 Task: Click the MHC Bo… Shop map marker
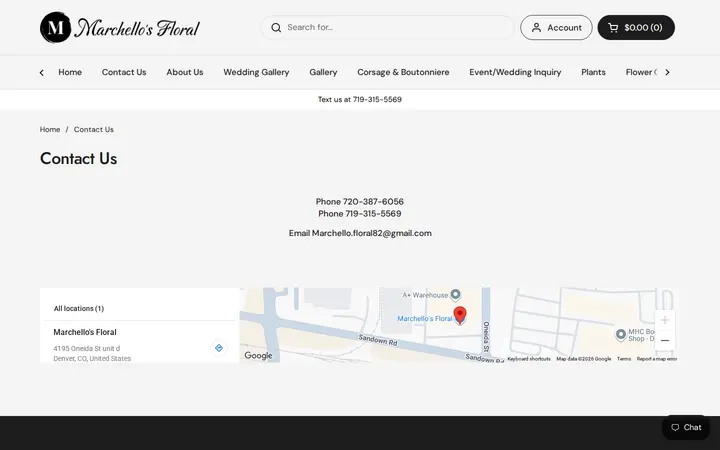tap(620, 334)
